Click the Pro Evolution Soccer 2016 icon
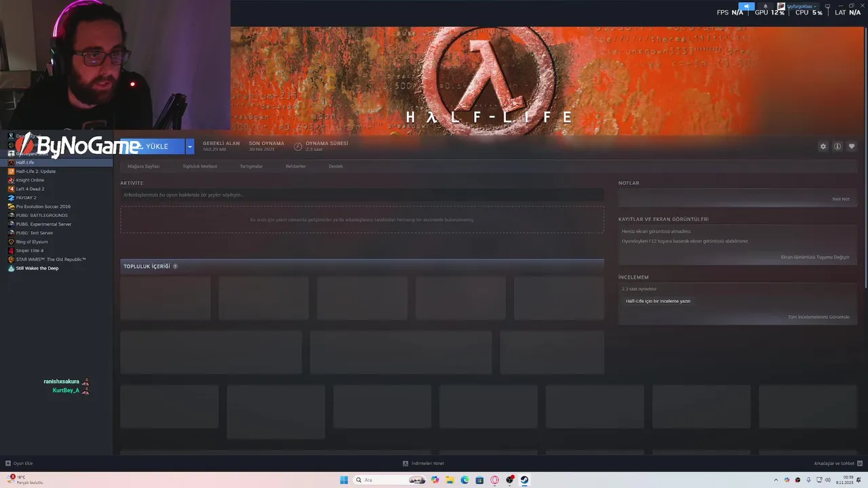This screenshot has width=868, height=488. click(11, 207)
